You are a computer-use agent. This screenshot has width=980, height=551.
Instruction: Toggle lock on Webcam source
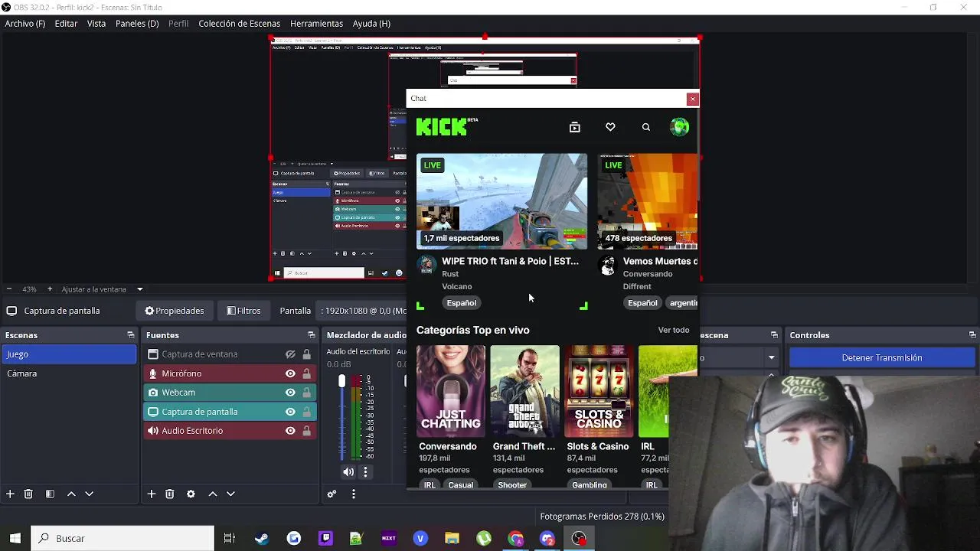(306, 393)
